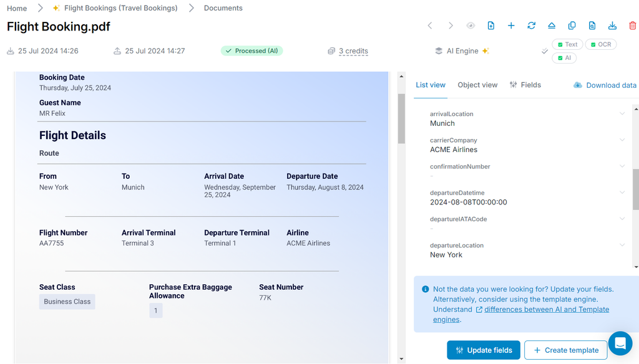Expand the departureDatetime field details

pyautogui.click(x=622, y=193)
